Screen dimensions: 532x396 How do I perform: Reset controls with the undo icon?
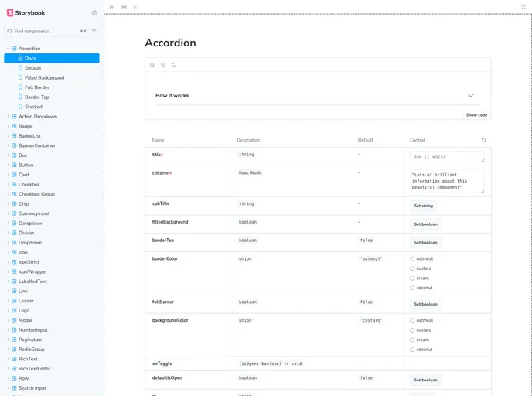click(484, 140)
